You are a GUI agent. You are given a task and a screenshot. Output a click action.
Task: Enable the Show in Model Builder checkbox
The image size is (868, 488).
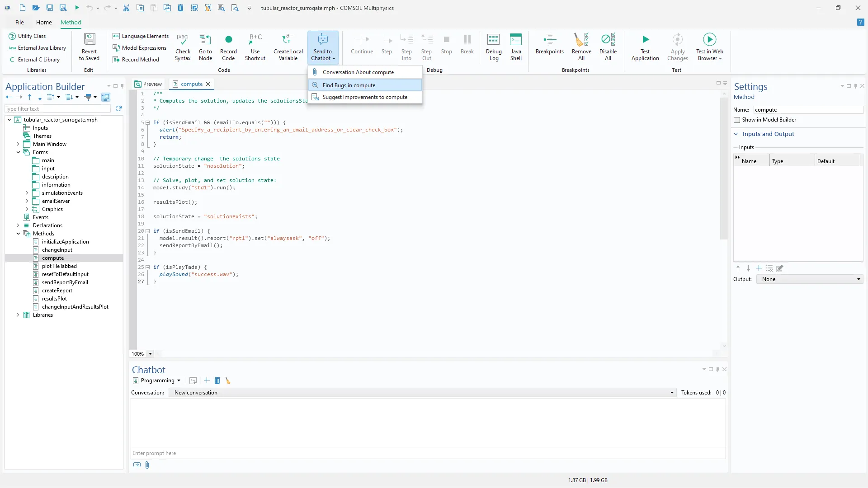point(737,120)
